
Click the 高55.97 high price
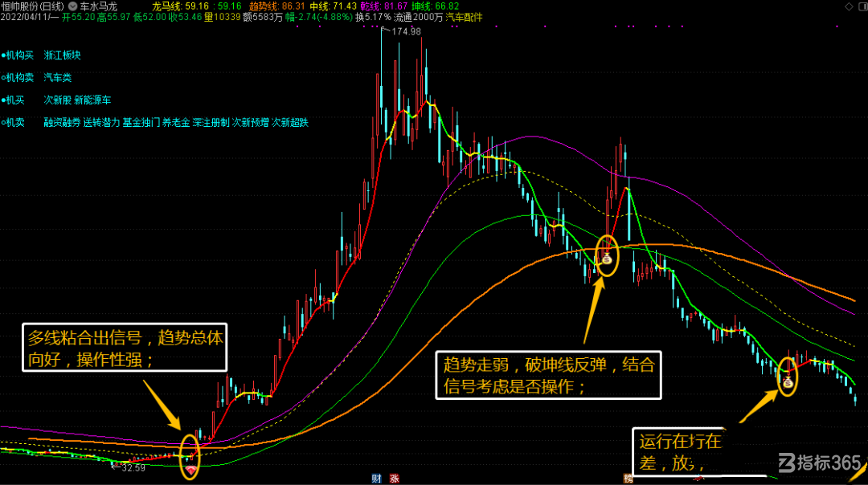coord(113,17)
